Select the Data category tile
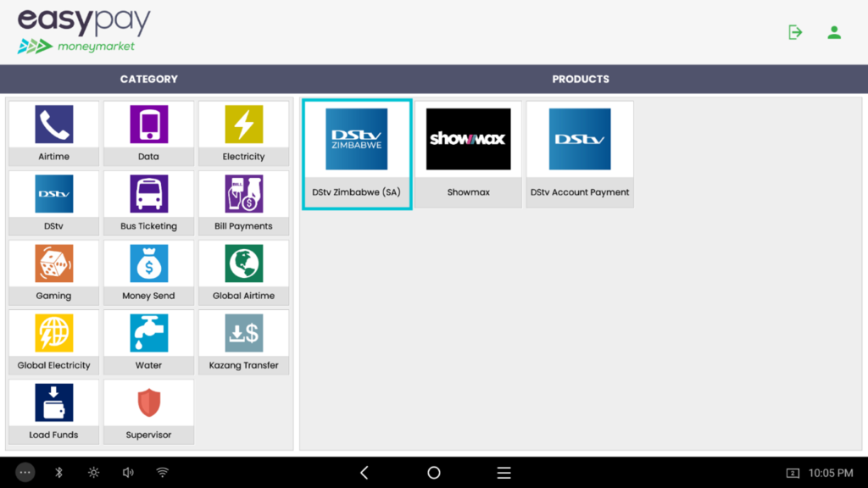Viewport: 868px width, 488px height. pos(148,133)
